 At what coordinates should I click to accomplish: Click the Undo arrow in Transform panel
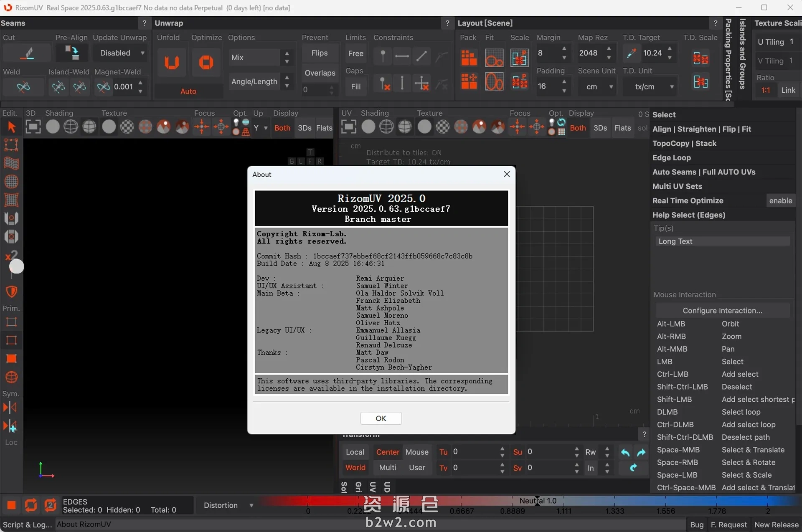(x=625, y=452)
